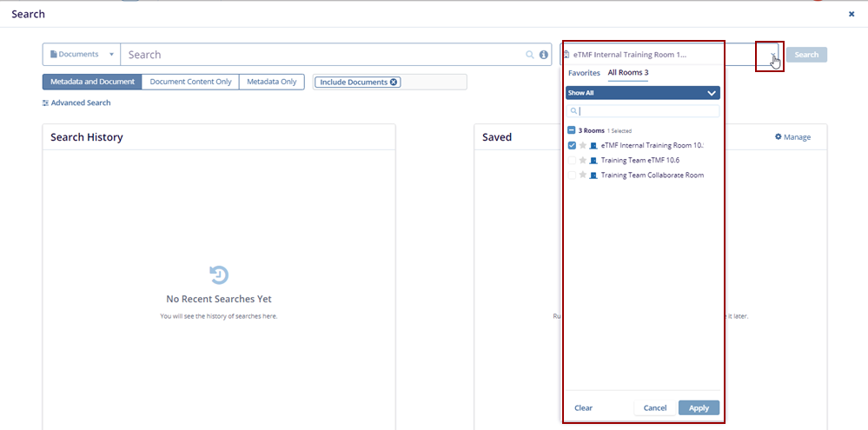This screenshot has width=868, height=430.
Task: Switch to the Favorites tab
Action: pos(584,73)
